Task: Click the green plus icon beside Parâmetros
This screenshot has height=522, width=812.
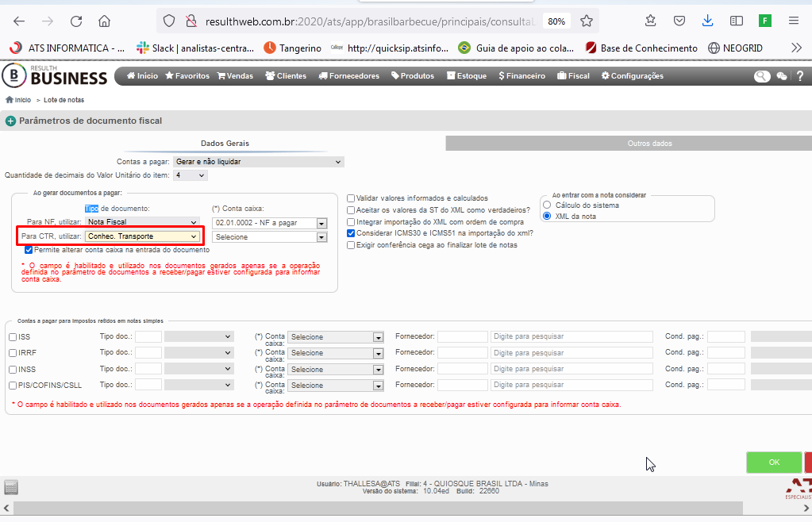Action: click(x=10, y=121)
